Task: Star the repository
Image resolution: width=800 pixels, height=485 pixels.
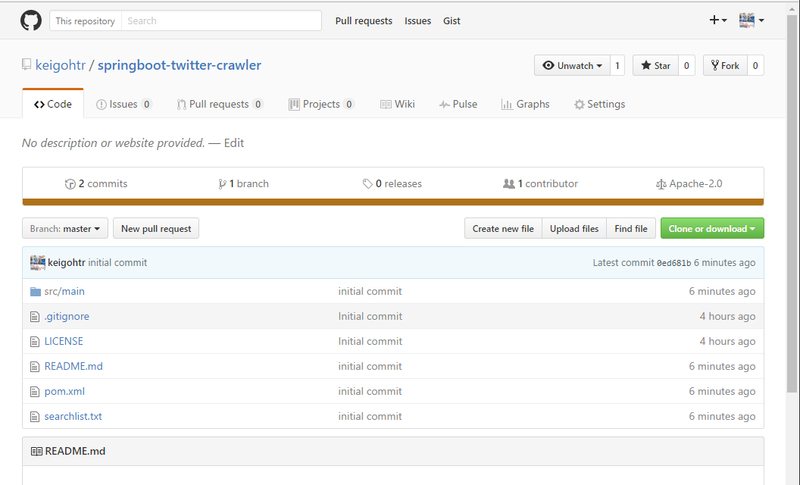Action: 656,65
